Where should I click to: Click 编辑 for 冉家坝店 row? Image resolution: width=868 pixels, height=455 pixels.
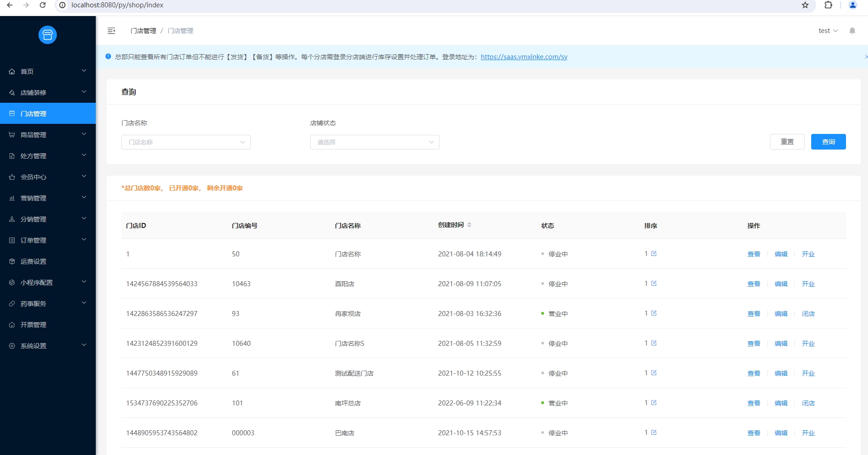coord(781,314)
